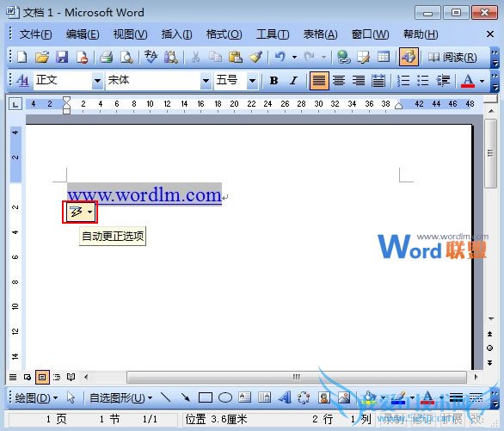Click the 阅读(R) reading layout button

(452, 58)
